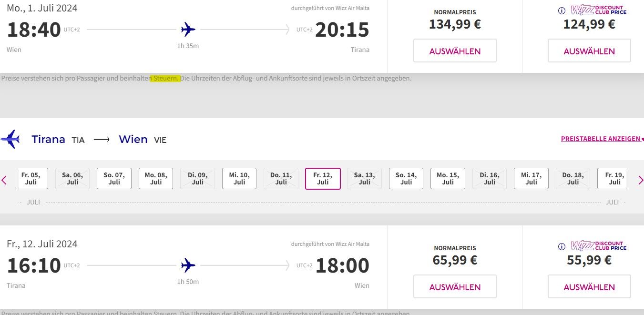The width and height of the screenshot is (644, 315).
Task: Show earlier dates with left carousel arrow
Action: click(x=4, y=180)
